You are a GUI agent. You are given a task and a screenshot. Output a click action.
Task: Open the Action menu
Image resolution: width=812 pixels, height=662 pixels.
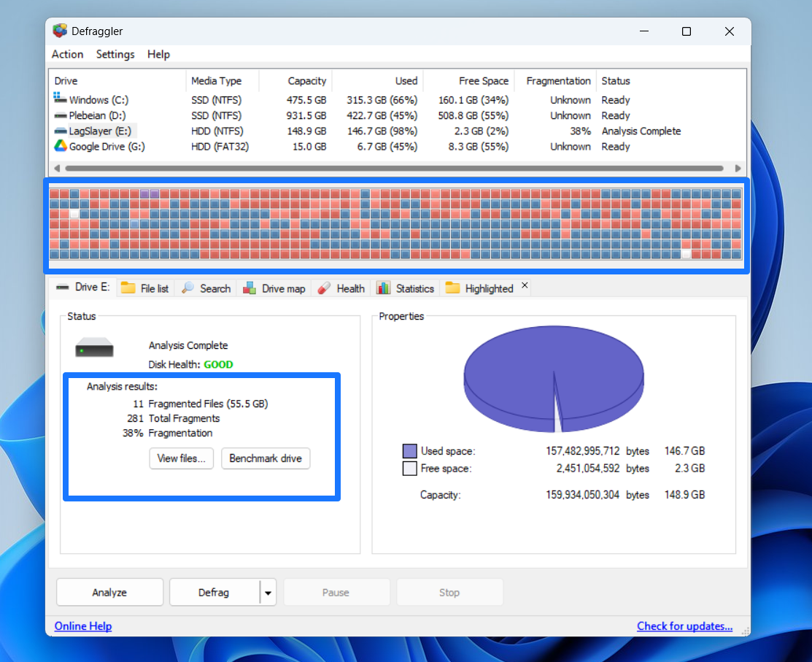point(66,54)
